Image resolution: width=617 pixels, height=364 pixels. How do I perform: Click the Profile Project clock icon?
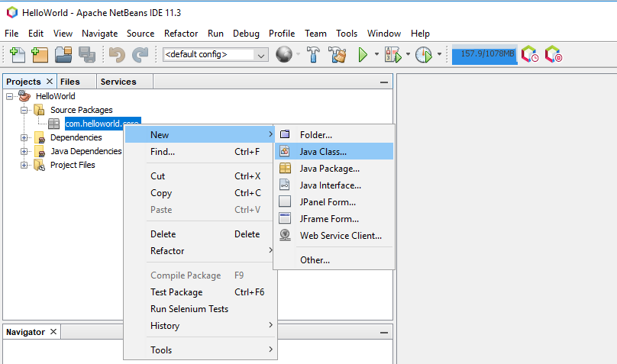(x=423, y=55)
